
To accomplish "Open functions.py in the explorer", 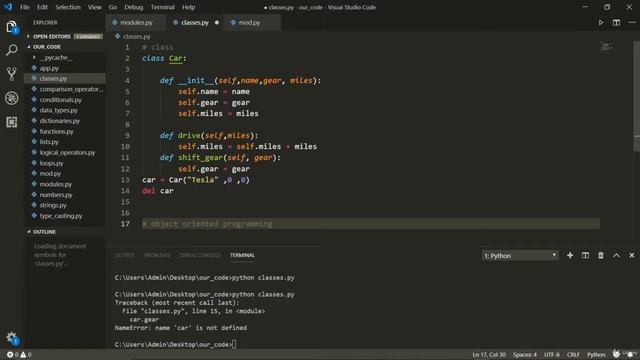I will [x=65, y=131].
